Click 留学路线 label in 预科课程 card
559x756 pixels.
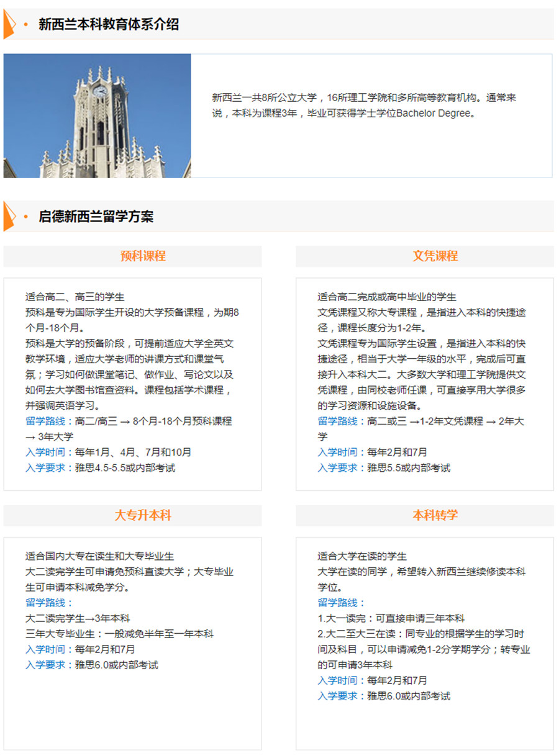click(x=47, y=421)
